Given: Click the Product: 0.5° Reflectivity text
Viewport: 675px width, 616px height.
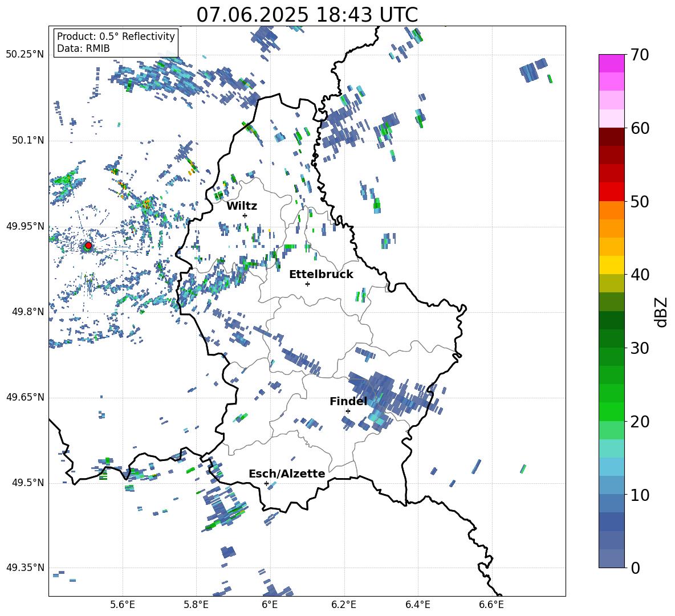Looking at the screenshot, I should [116, 36].
